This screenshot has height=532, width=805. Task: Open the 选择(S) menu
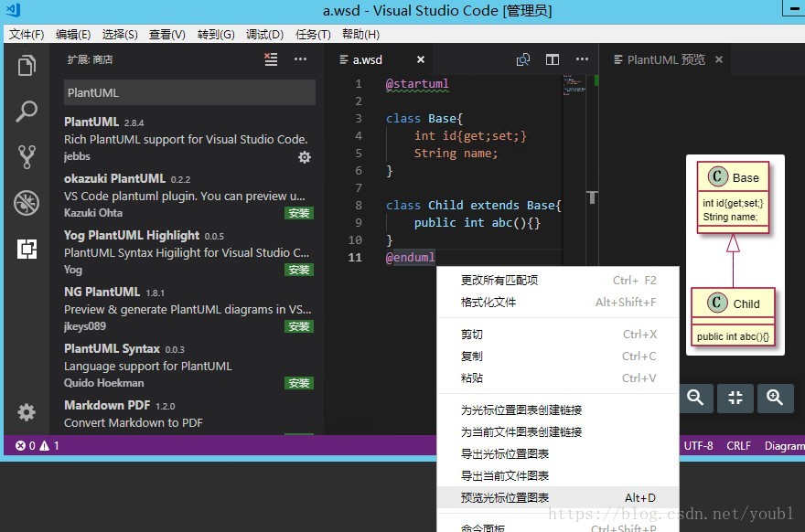[120, 35]
